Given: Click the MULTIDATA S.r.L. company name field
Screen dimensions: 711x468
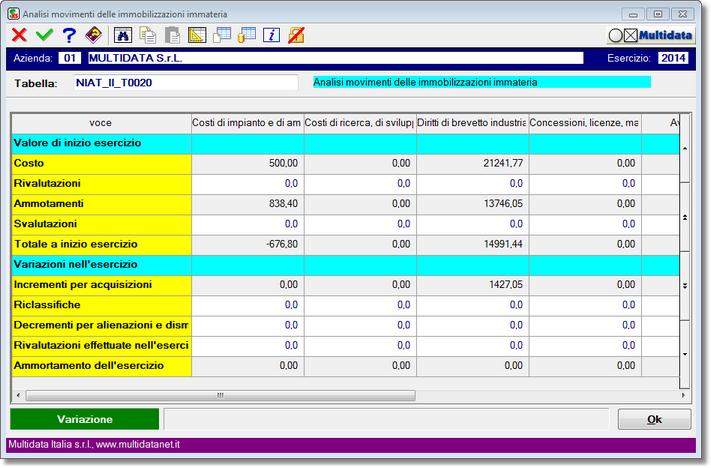Looking at the screenshot, I should (336, 58).
